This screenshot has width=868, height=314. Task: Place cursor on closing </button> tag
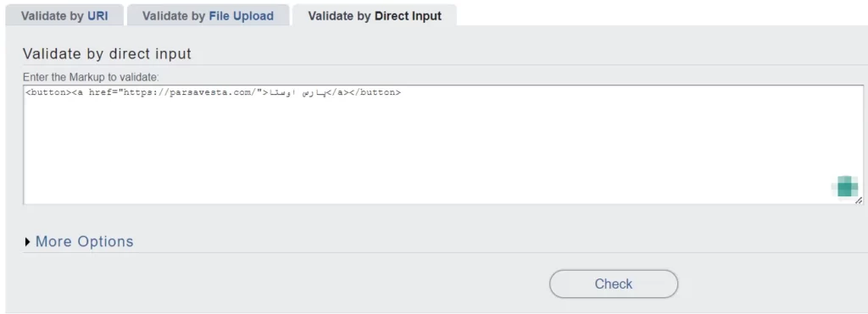click(376, 93)
